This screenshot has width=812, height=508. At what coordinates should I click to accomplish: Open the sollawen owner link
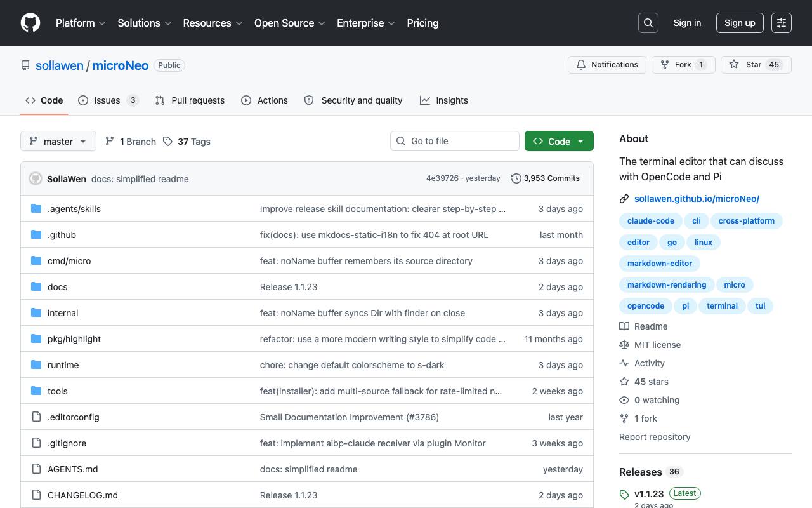coord(60,65)
